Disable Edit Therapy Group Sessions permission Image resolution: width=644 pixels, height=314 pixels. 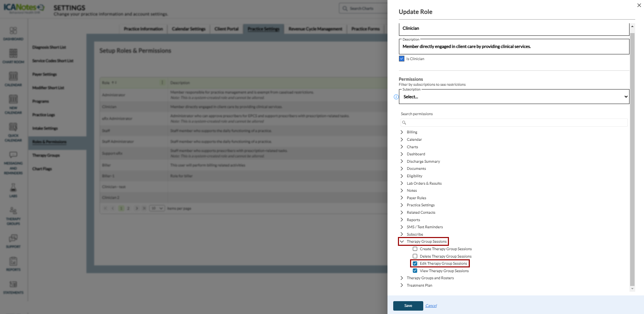pyautogui.click(x=415, y=264)
